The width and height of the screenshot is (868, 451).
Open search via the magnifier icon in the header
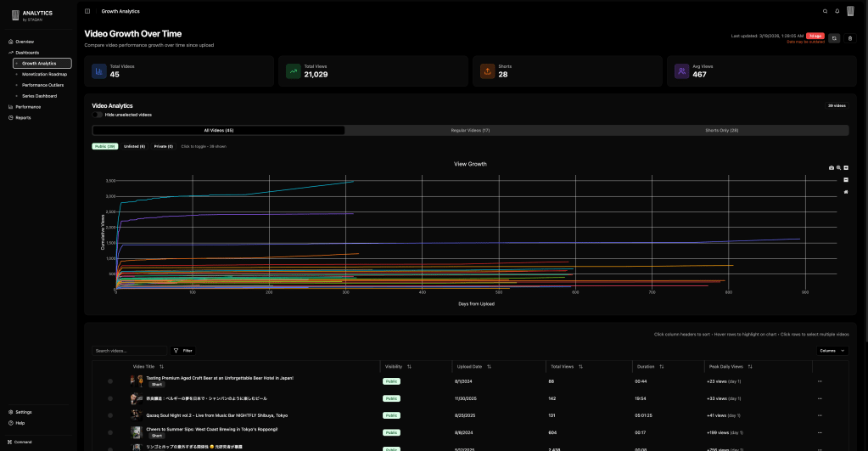(x=825, y=11)
